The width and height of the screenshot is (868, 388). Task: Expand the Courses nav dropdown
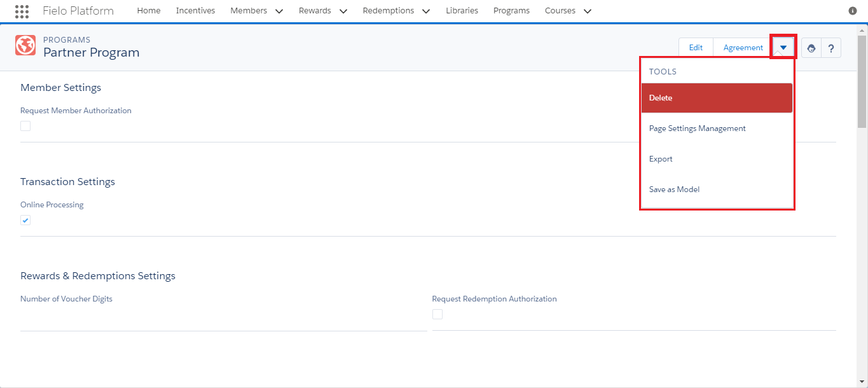[x=588, y=11]
